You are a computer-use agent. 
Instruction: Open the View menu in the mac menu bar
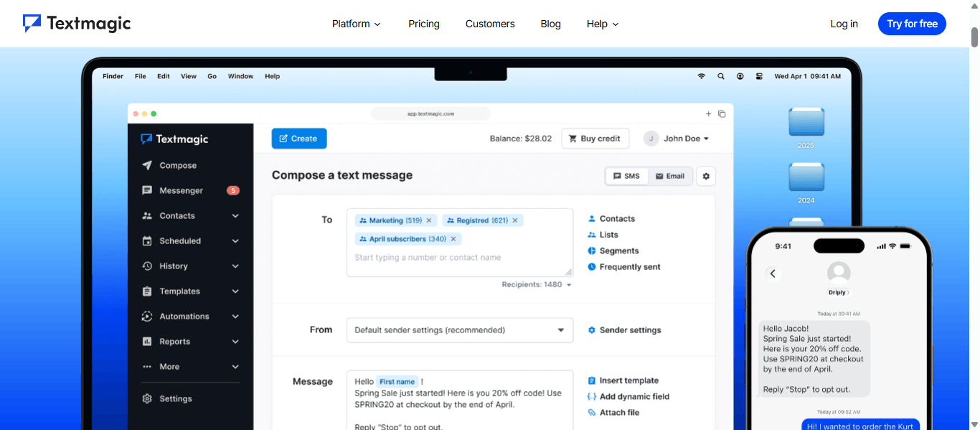(189, 76)
